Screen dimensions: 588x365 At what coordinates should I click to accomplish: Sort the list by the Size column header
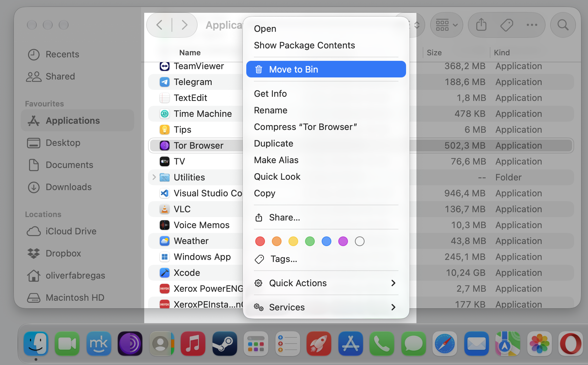point(434,53)
